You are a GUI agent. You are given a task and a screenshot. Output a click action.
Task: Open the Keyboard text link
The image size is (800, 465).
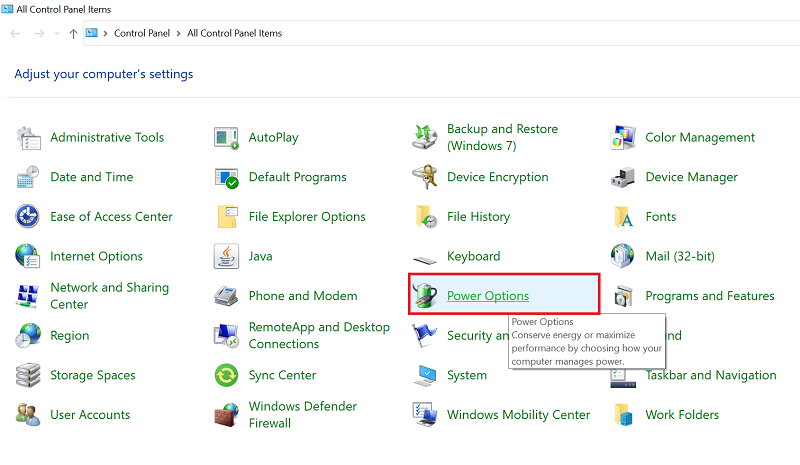(473, 256)
